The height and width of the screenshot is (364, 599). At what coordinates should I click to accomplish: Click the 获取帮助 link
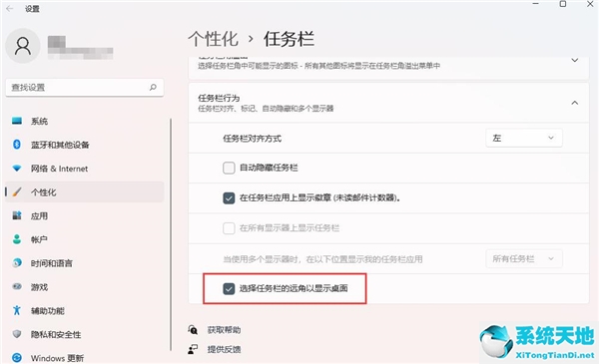pos(224,330)
